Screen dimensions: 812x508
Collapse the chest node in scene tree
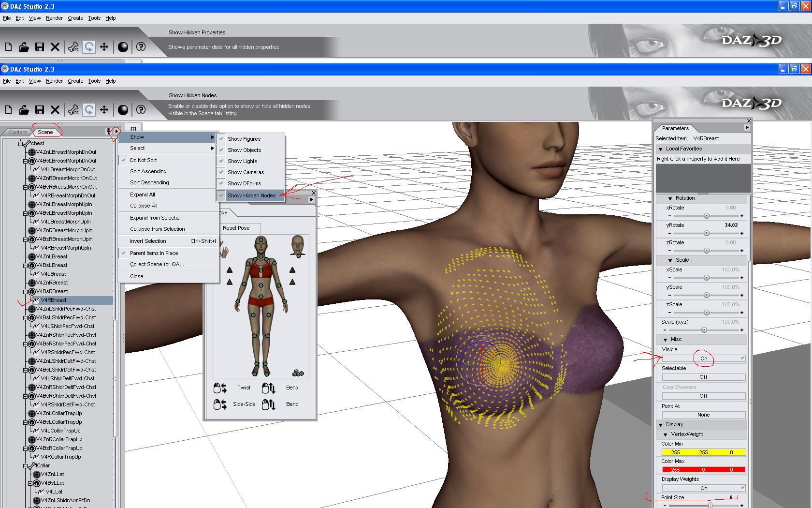click(x=21, y=143)
